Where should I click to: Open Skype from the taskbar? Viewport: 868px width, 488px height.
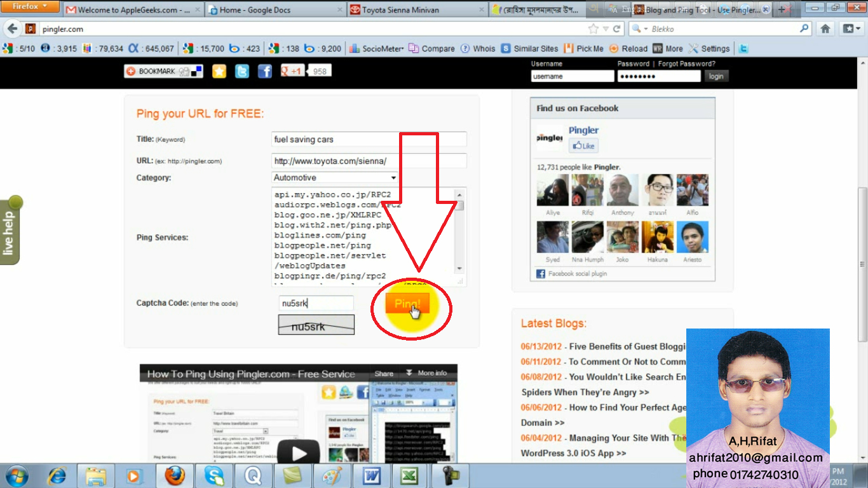pyautogui.click(x=215, y=476)
